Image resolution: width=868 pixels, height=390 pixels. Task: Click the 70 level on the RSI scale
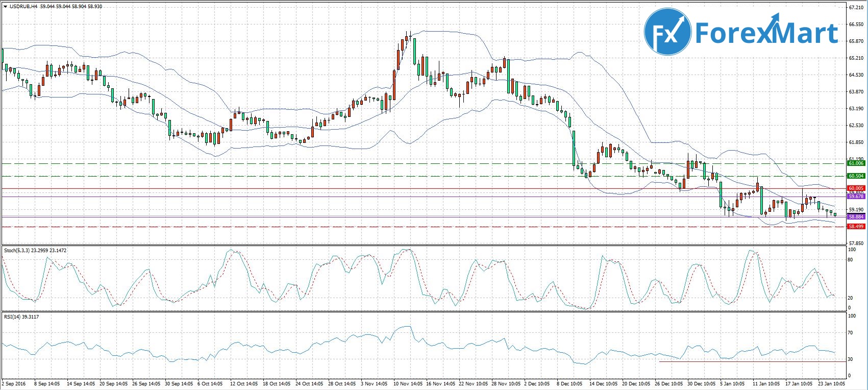851,333
